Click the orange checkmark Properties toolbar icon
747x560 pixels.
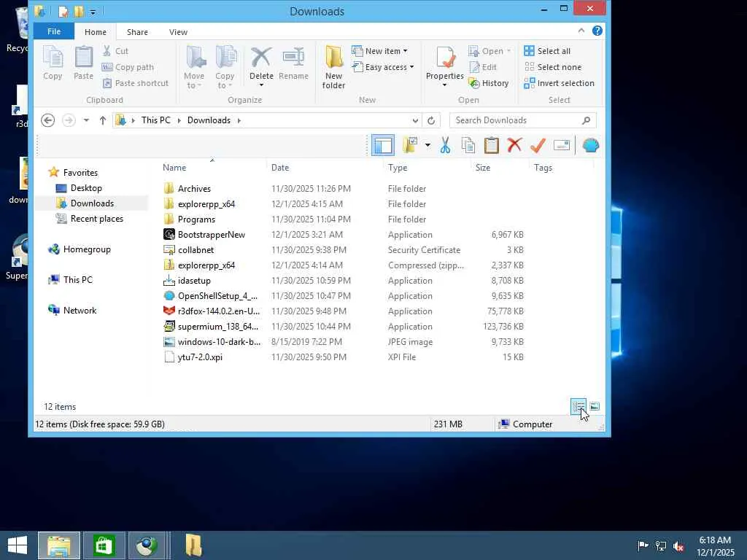538,145
